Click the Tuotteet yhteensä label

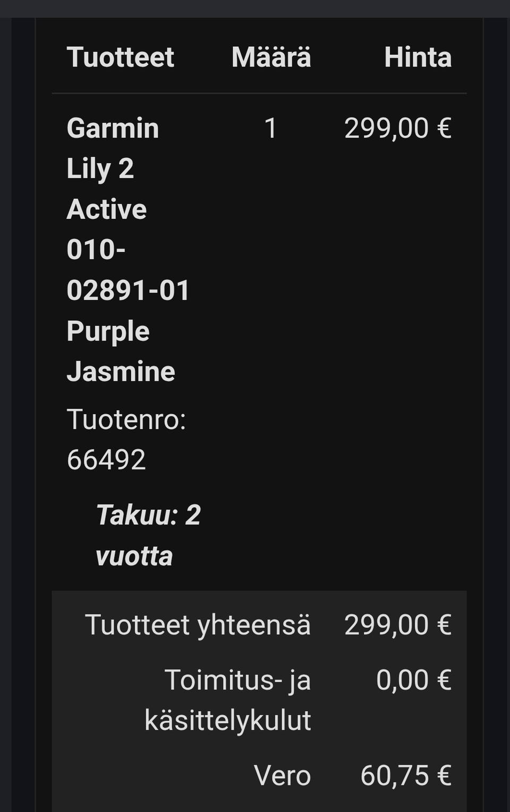[198, 625]
